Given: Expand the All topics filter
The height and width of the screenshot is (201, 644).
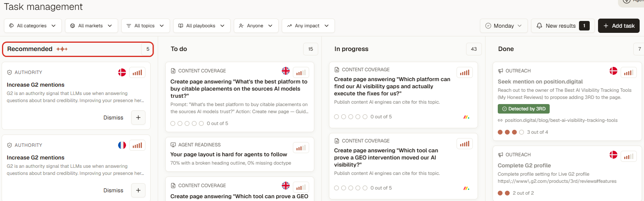Looking at the screenshot, I should [x=145, y=26].
